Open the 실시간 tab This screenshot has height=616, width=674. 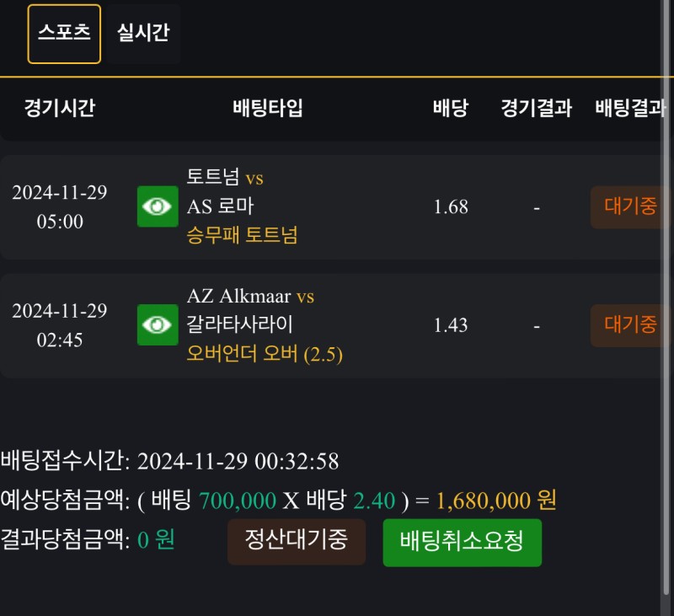[x=143, y=34]
